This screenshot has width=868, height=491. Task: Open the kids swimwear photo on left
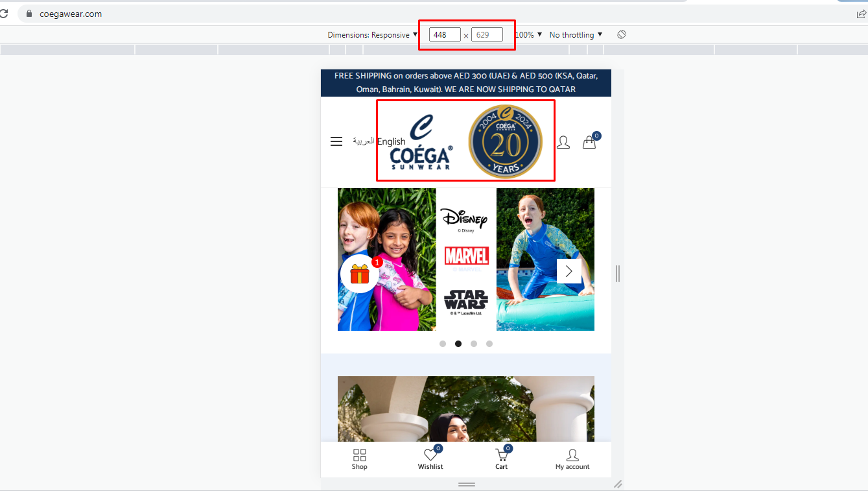tap(387, 259)
